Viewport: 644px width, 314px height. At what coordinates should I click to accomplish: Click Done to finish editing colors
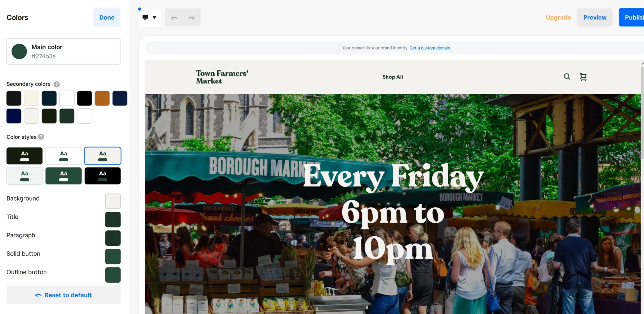107,17
